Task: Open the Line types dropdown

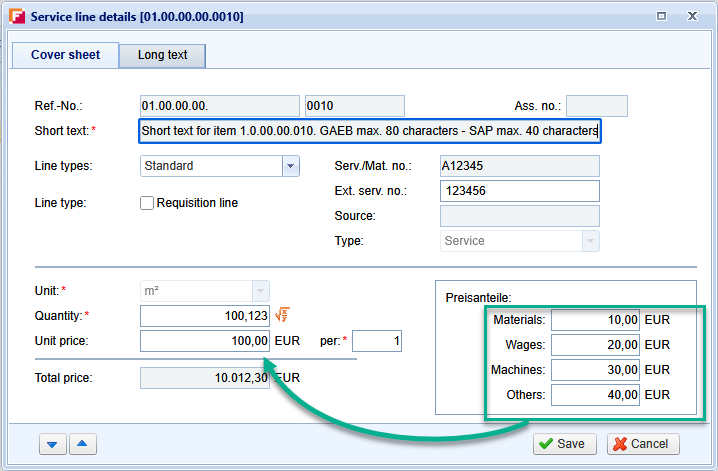Action: [290, 166]
